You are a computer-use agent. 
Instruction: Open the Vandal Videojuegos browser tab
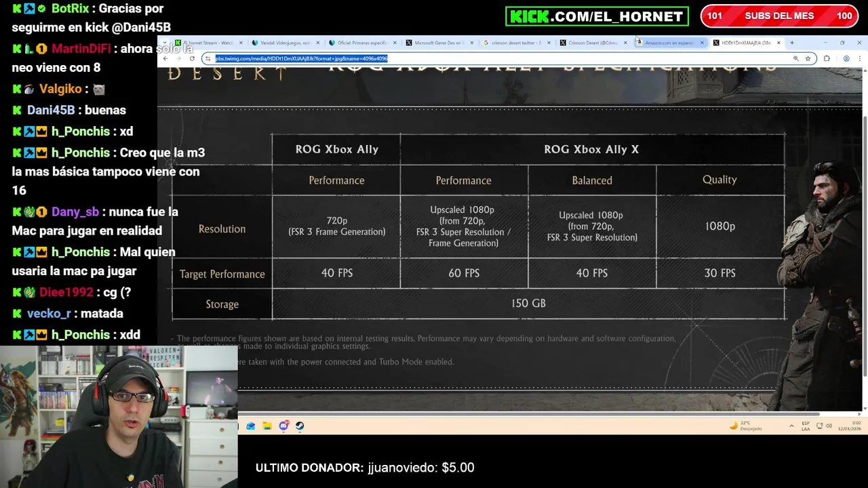point(285,43)
